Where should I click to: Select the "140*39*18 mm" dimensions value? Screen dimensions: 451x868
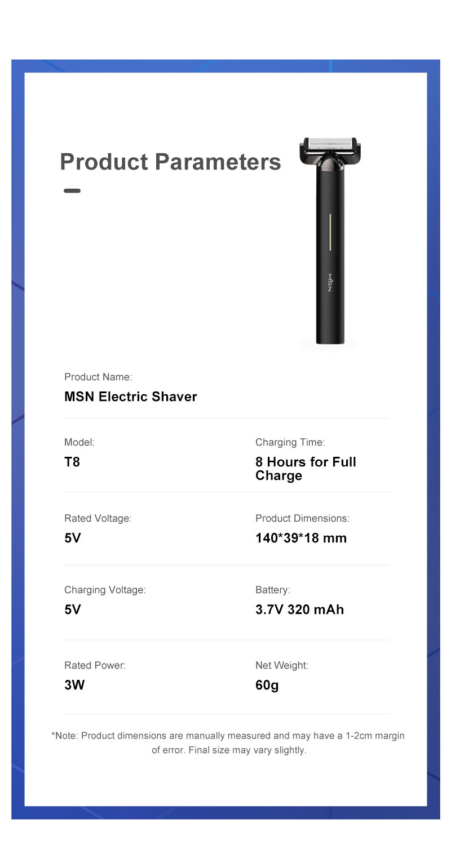(x=301, y=538)
